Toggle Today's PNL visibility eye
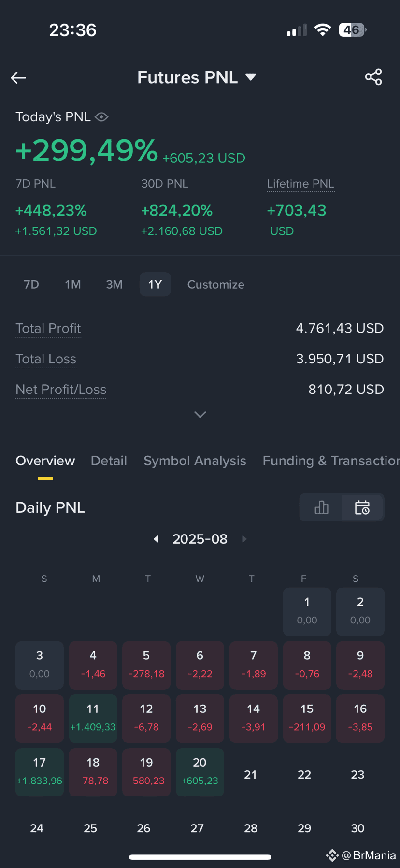The width and height of the screenshot is (400, 868). [101, 117]
